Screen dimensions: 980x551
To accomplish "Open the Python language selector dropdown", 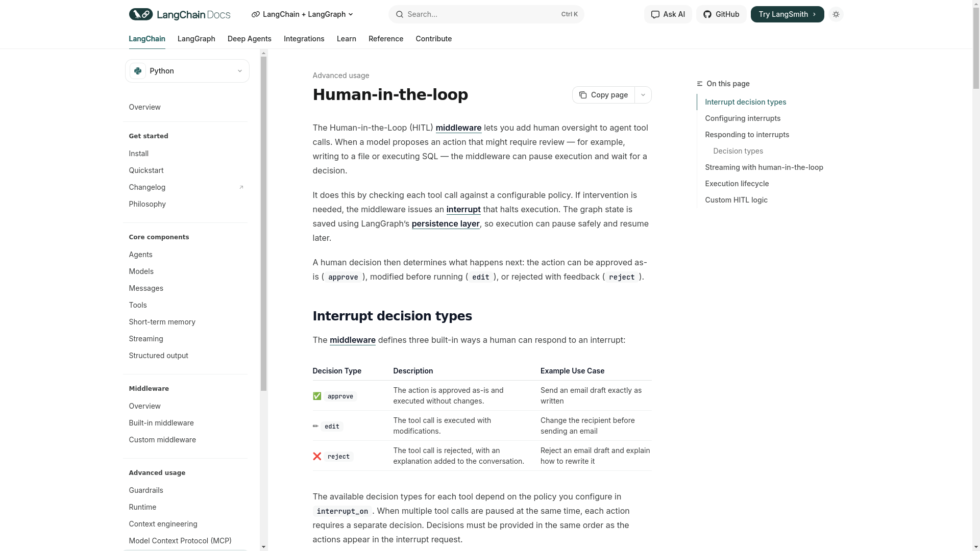I will (x=187, y=71).
